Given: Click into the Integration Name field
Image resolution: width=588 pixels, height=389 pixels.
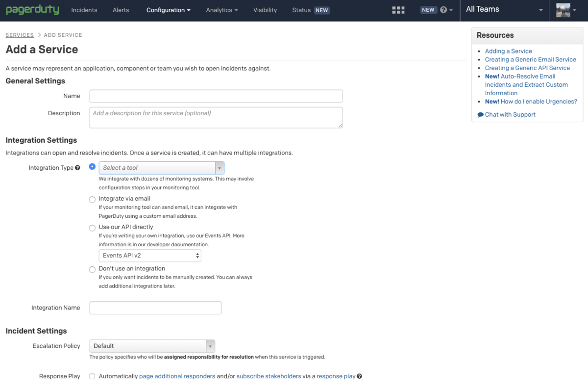Looking at the screenshot, I should (x=156, y=308).
